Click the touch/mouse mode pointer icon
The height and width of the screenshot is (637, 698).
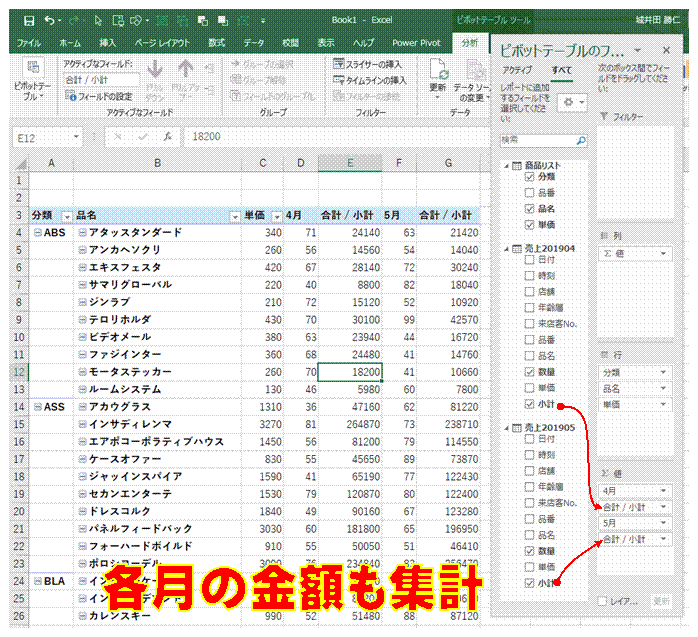pos(98,20)
